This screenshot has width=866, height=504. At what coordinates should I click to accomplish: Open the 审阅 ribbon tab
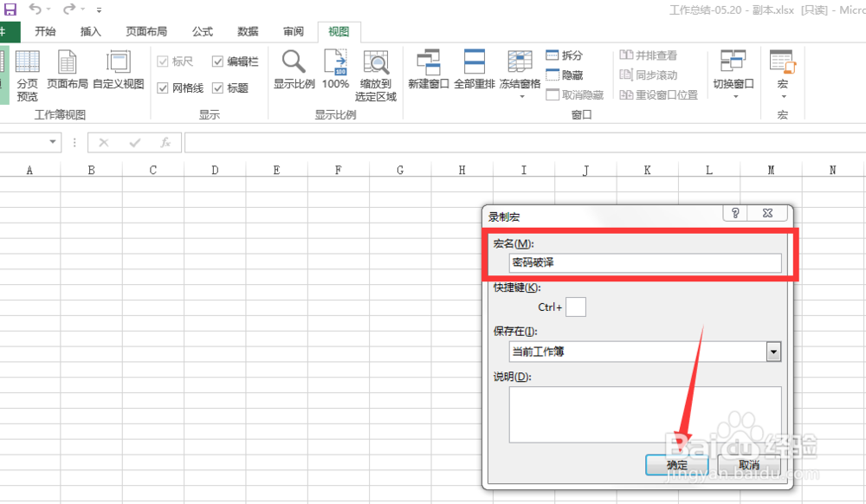click(x=294, y=31)
